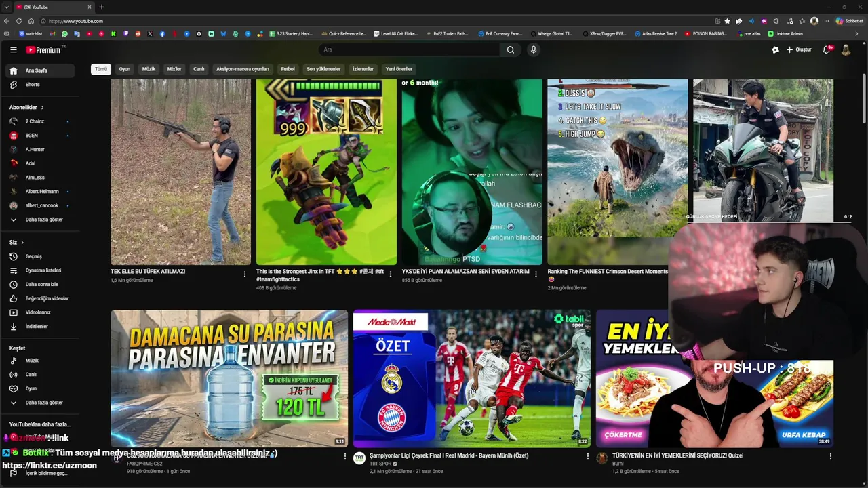
Task: Click the Real Madrid - Bayern Münih video title
Action: pos(449,455)
